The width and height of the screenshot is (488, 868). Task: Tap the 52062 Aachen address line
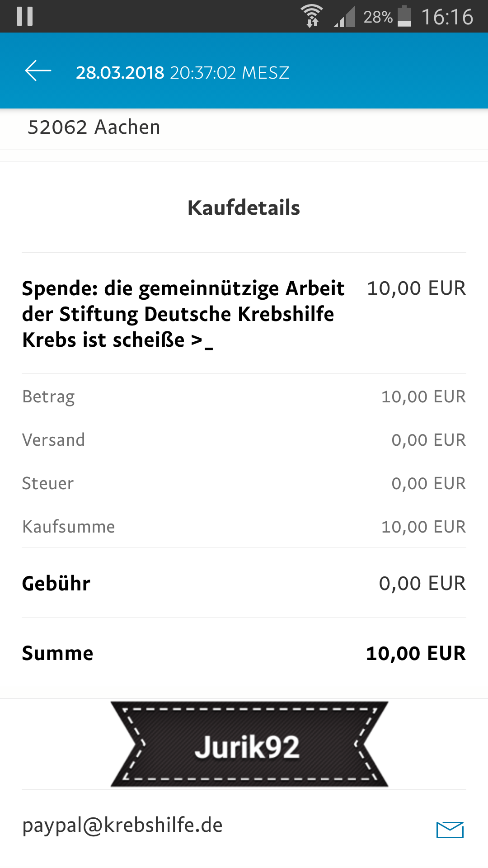click(94, 127)
